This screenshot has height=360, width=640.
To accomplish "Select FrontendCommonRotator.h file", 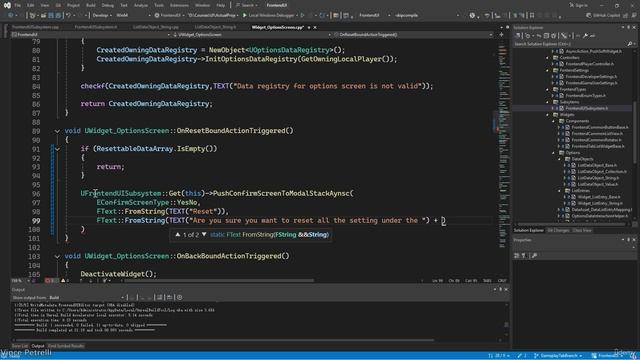I will click(x=596, y=140).
